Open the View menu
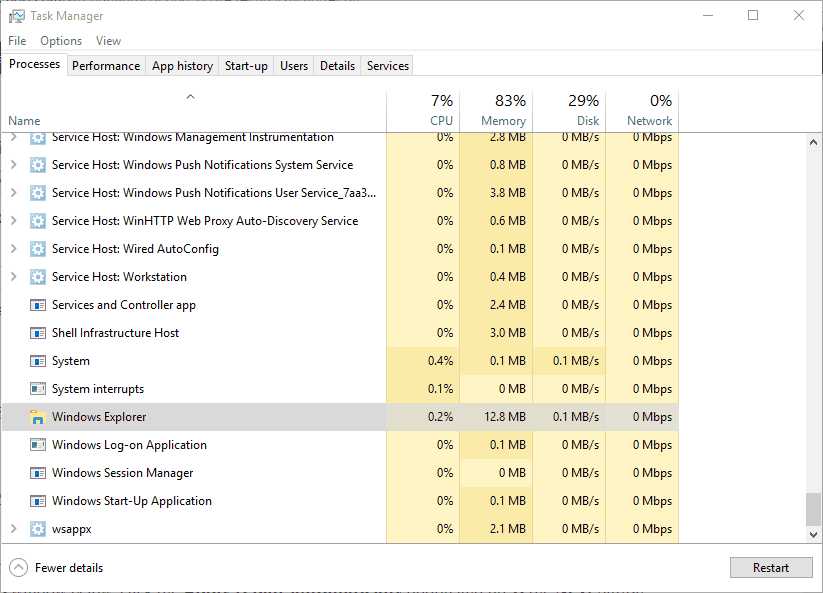 (108, 40)
